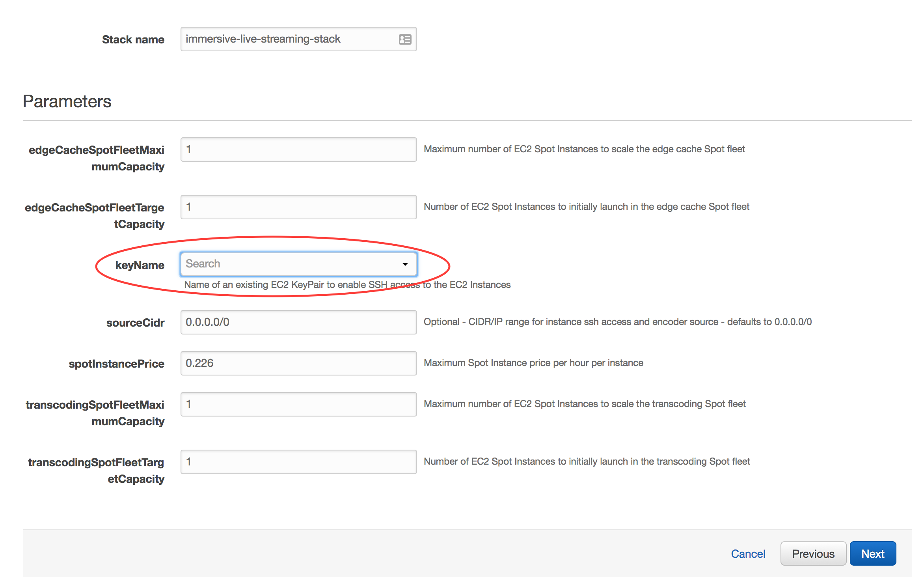The image size is (924, 583).
Task: Focus the edgeCacheSpotFleetTargetCapacity field
Action: click(298, 207)
